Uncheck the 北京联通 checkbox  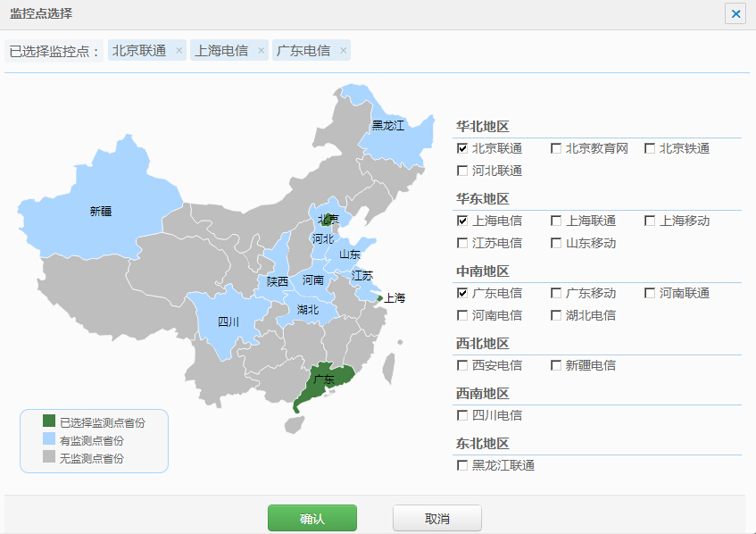pos(462,148)
